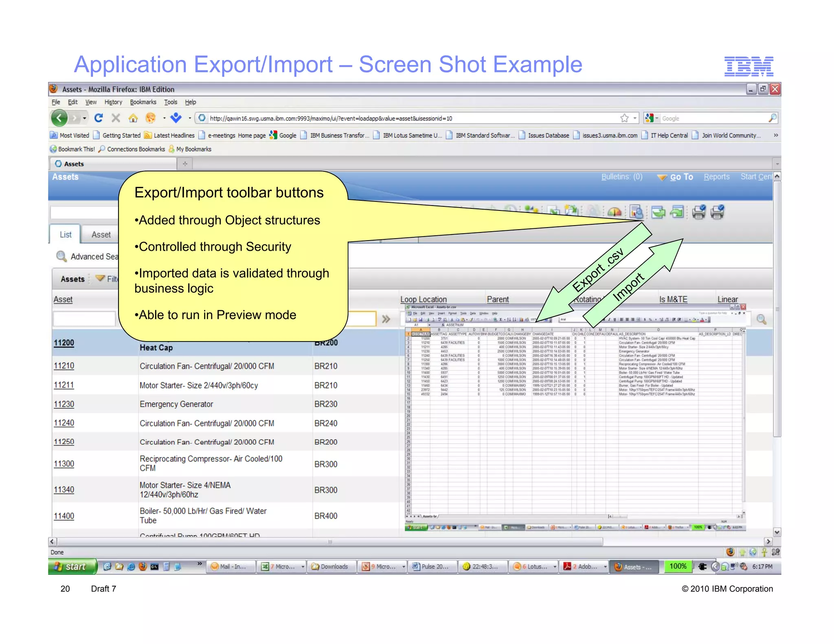This screenshot has width=834, height=644.
Task: Click Most Visited bookmark
Action: [x=70, y=135]
